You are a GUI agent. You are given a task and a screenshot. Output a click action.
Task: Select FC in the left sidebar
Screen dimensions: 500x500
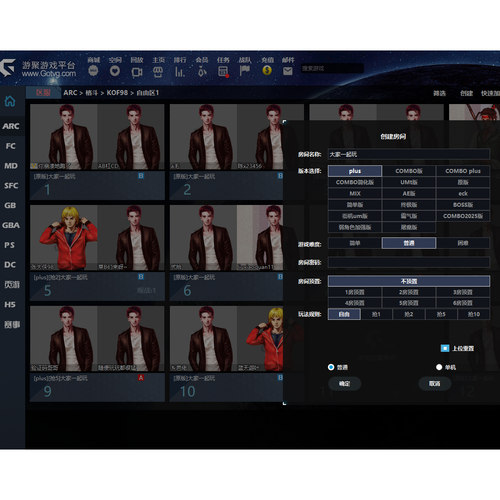click(11, 146)
